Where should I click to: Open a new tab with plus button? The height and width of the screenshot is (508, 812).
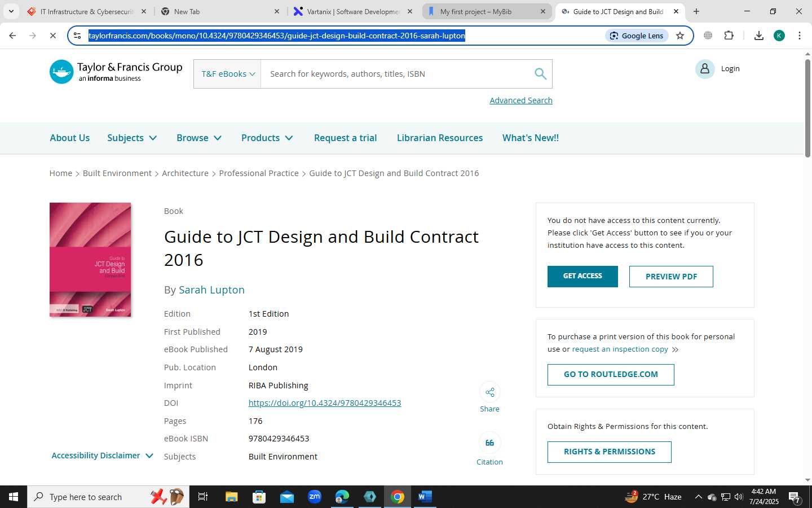pyautogui.click(x=696, y=11)
